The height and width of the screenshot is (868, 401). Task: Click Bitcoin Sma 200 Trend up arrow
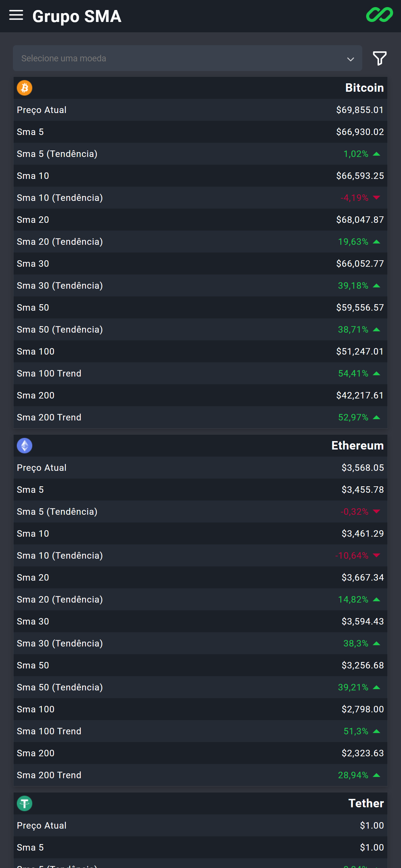coord(376,418)
